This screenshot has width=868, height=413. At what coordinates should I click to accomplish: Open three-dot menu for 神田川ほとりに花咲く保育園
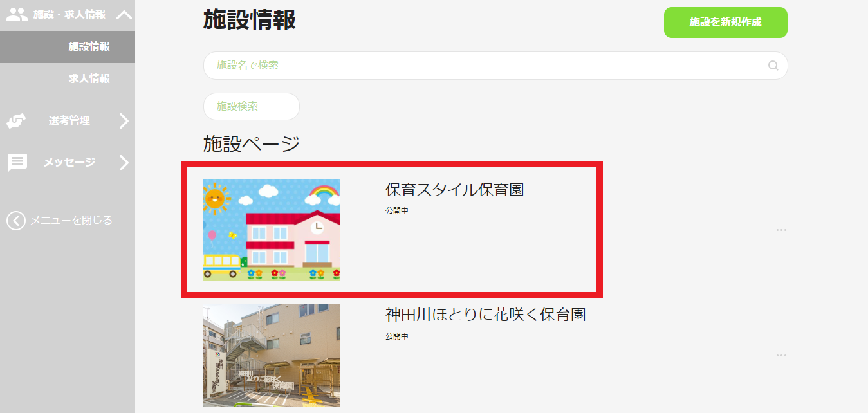[x=781, y=355]
